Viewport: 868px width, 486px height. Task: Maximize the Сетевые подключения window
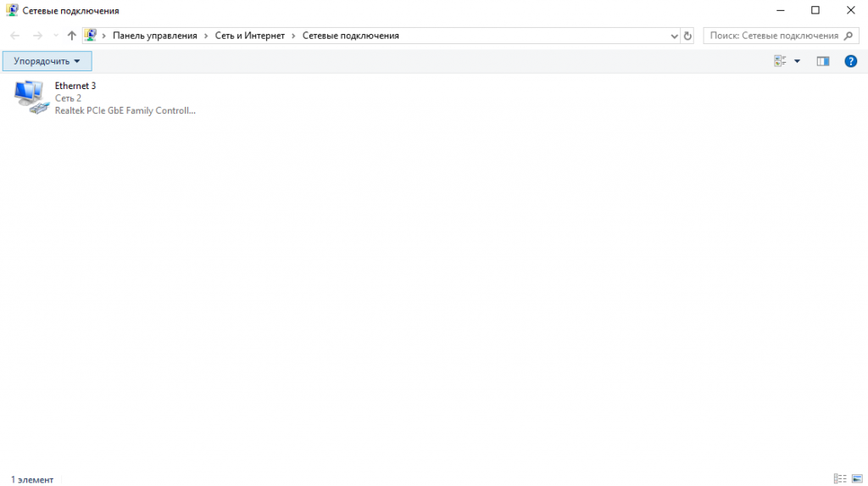[x=815, y=10]
